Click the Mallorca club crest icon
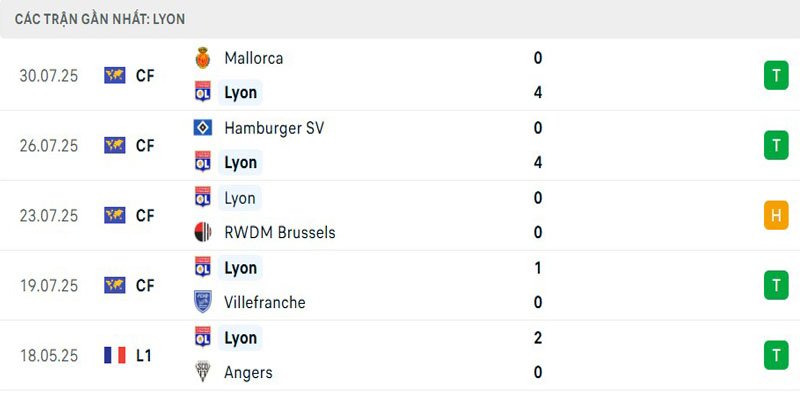This screenshot has width=800, height=400. [203, 58]
